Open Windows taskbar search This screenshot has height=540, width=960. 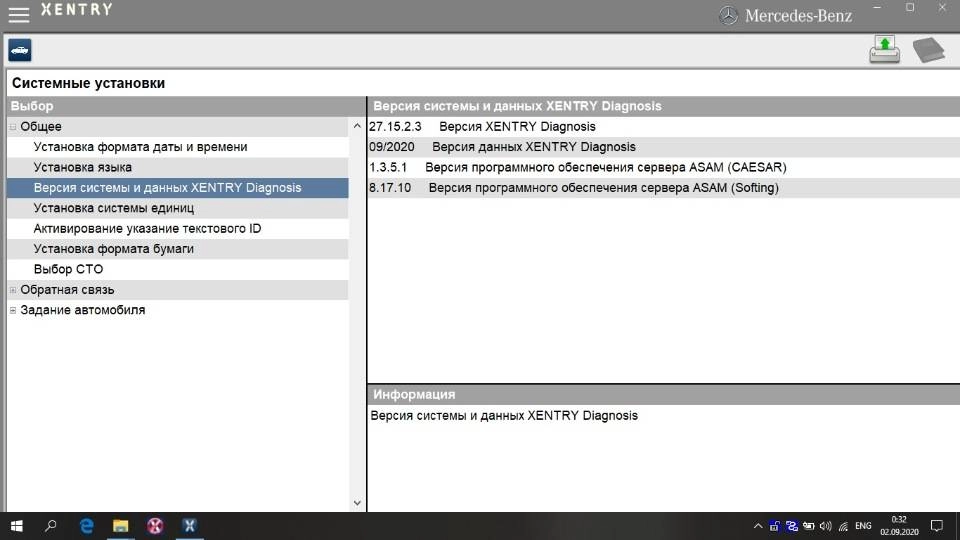coord(51,526)
